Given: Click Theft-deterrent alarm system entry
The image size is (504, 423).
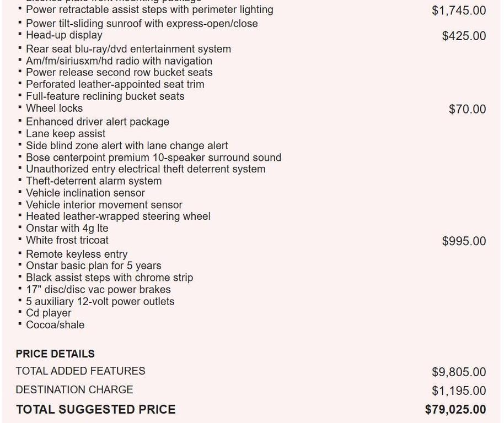Looking at the screenshot, I should [x=94, y=181].
